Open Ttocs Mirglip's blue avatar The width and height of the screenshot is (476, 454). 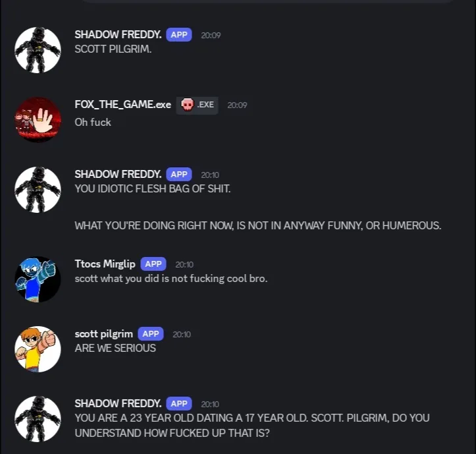[38, 279]
